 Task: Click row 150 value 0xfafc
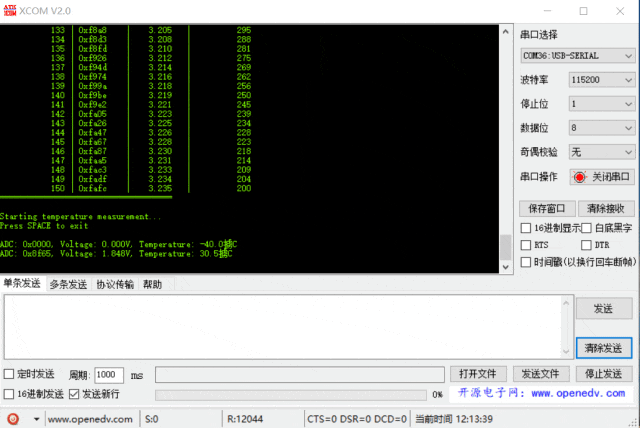93,188
